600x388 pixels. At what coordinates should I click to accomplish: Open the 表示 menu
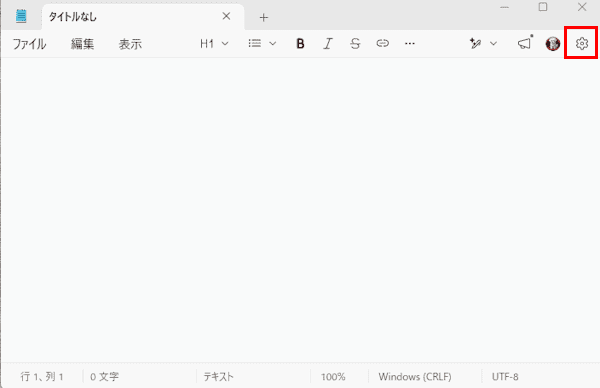(x=130, y=44)
